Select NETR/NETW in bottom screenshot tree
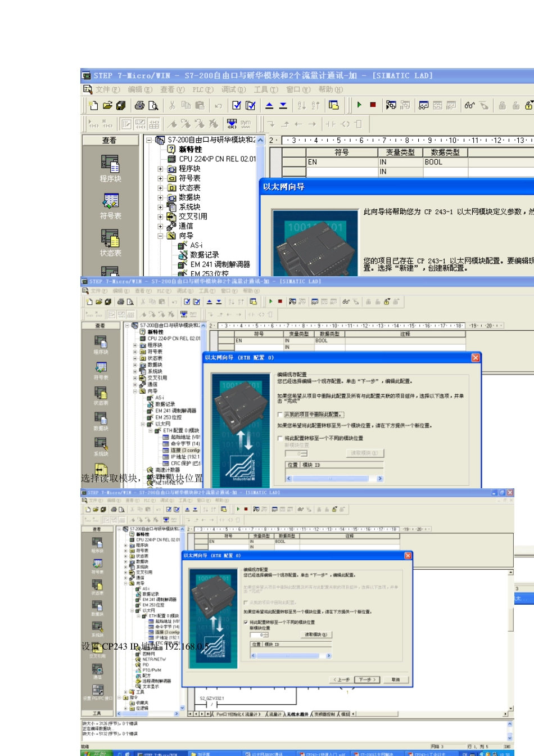Image resolution: width=534 pixels, height=756 pixels. (x=153, y=659)
